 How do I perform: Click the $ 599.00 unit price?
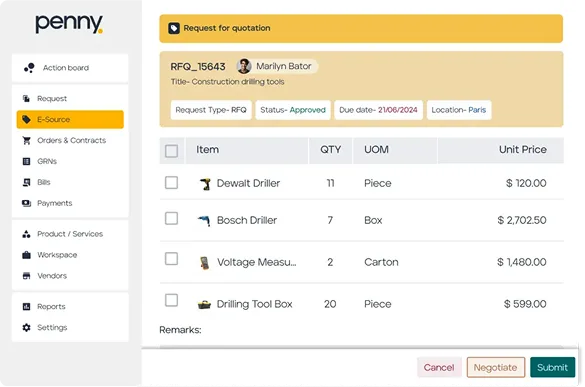[x=525, y=304]
